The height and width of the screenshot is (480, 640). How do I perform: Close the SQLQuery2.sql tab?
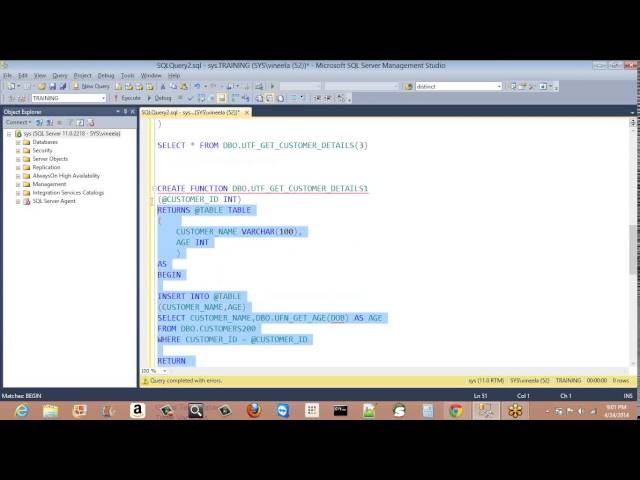coord(247,112)
